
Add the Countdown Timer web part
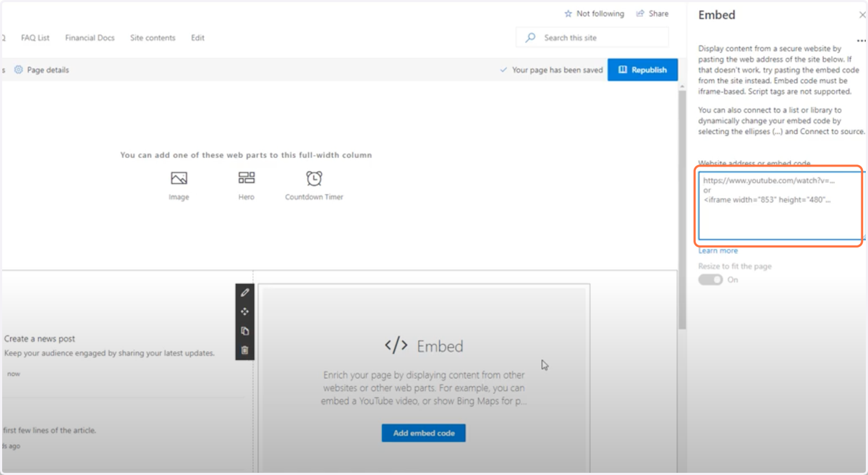(314, 186)
